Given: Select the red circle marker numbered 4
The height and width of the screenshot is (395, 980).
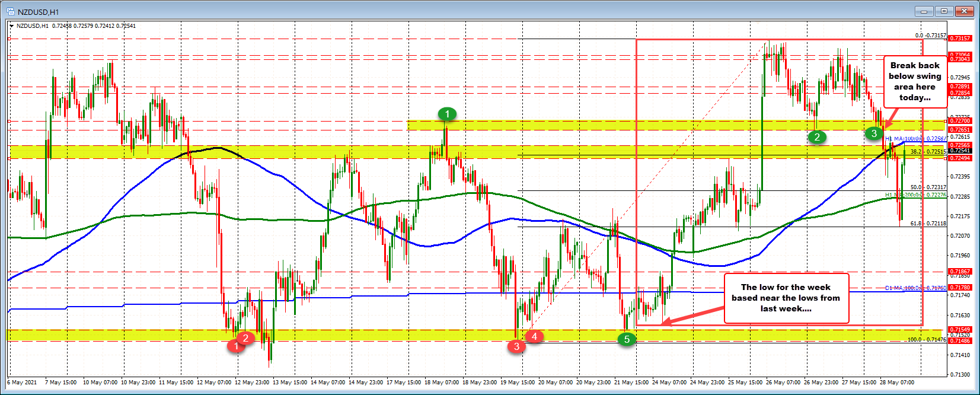Looking at the screenshot, I should [534, 336].
